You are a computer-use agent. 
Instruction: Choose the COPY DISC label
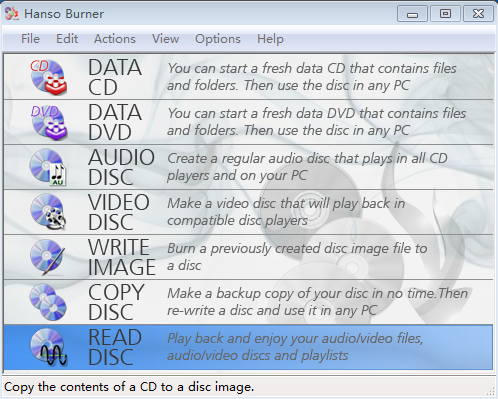pos(116,302)
